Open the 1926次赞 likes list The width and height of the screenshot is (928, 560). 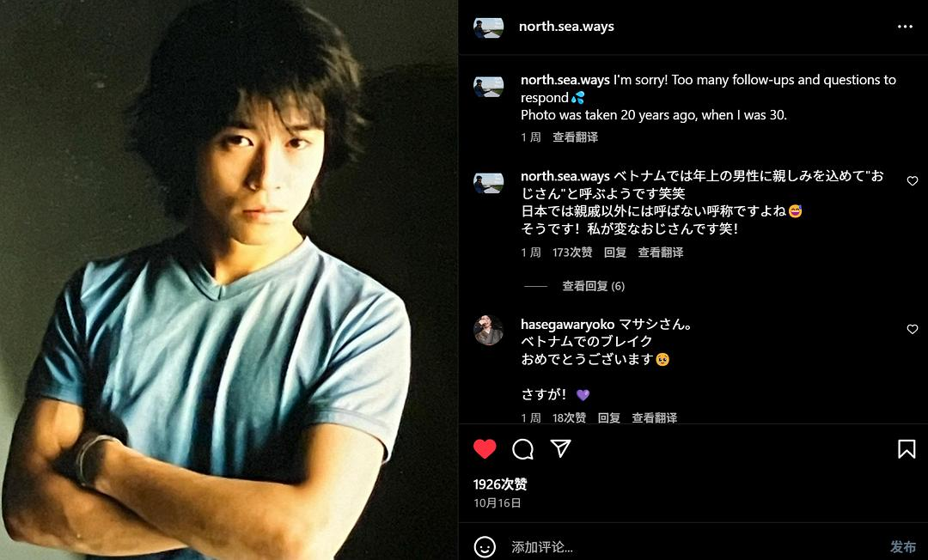coord(500,484)
